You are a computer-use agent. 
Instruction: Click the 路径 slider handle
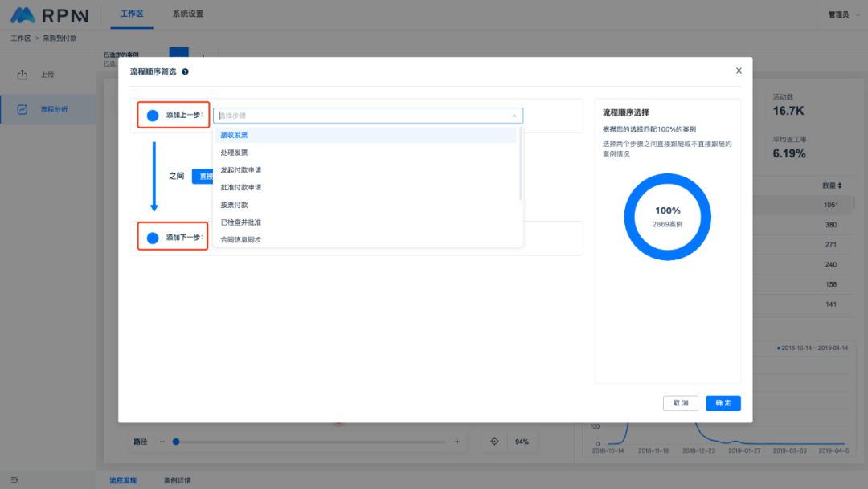coord(176,442)
